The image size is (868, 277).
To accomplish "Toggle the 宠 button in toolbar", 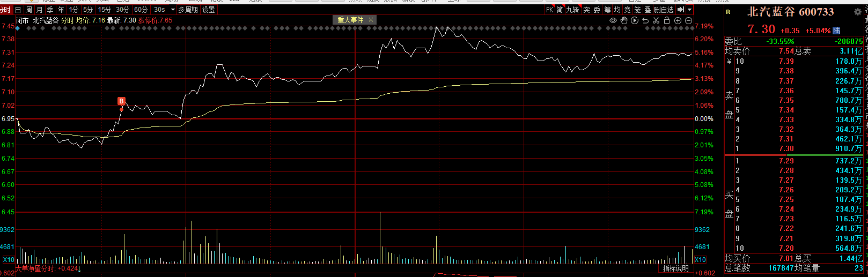I will (x=638, y=10).
